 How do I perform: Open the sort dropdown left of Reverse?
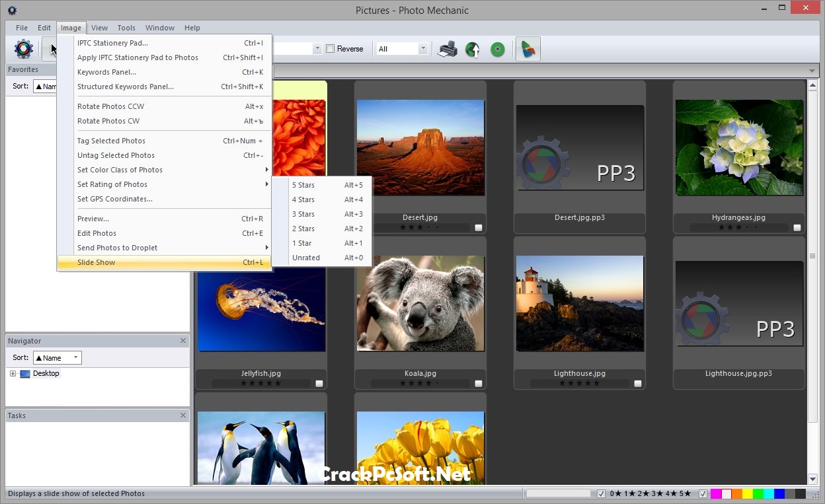tap(317, 49)
